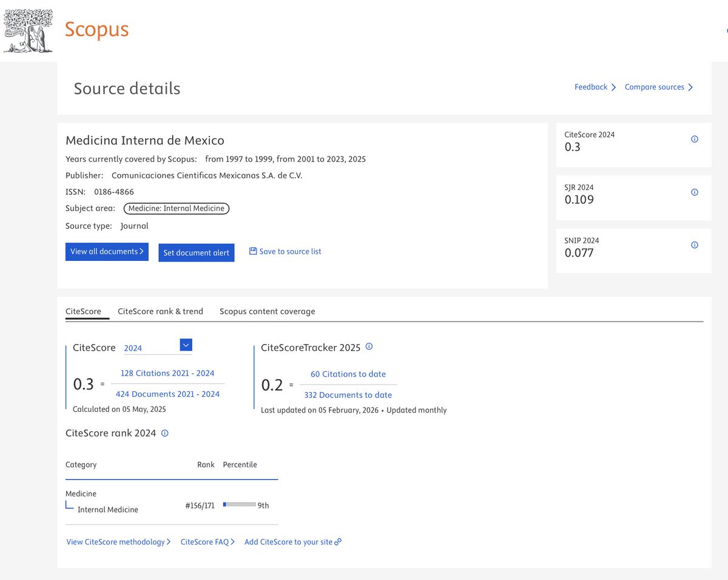The height and width of the screenshot is (580, 728).
Task: Click Last updated on 05 February, 2026 text
Action: tap(320, 410)
